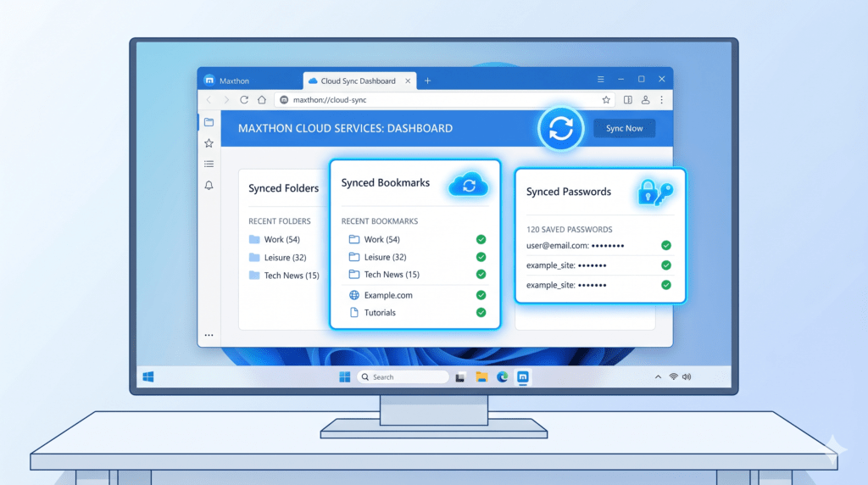The width and height of the screenshot is (868, 485).
Task: Launch Microsoft Edge from the taskbar
Action: click(502, 377)
